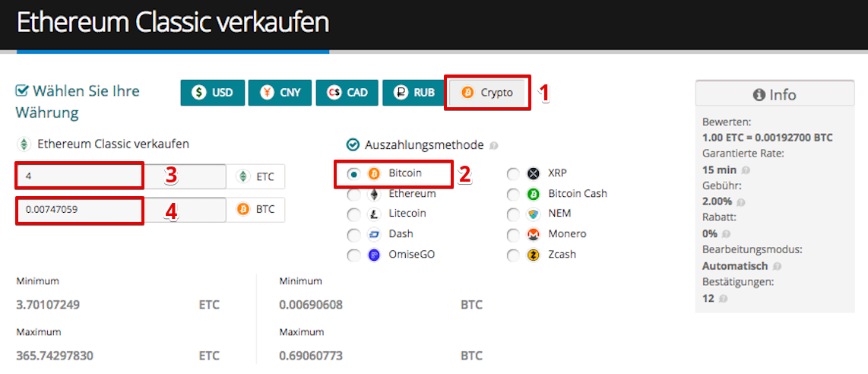The image size is (868, 374).
Task: Click the maximum ETC value 365.74297830
Action: click(55, 356)
